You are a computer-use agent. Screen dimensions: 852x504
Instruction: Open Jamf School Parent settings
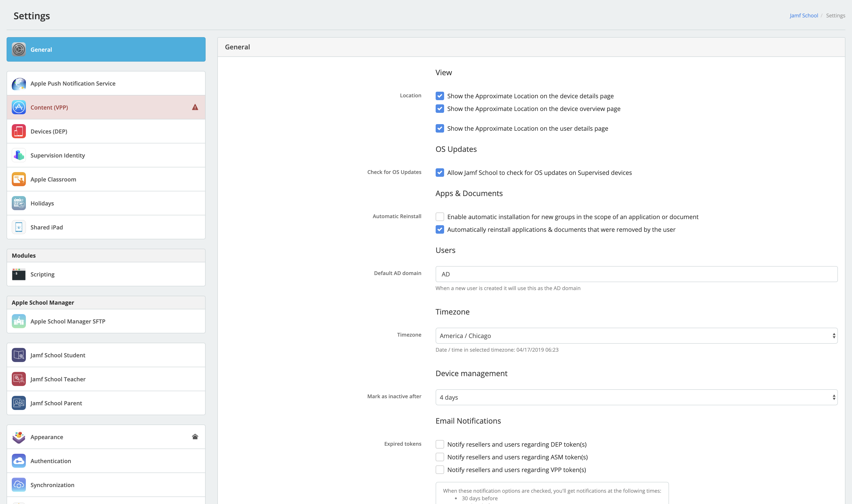pyautogui.click(x=106, y=403)
